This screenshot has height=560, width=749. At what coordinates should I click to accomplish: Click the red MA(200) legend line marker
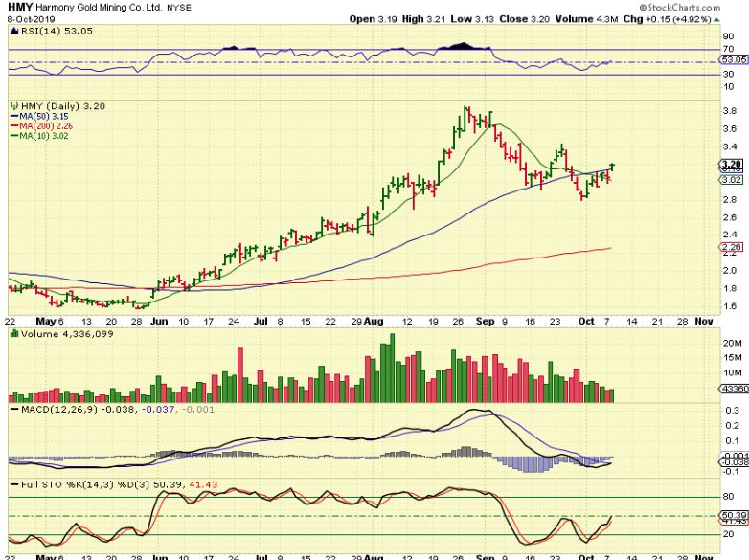(13, 126)
